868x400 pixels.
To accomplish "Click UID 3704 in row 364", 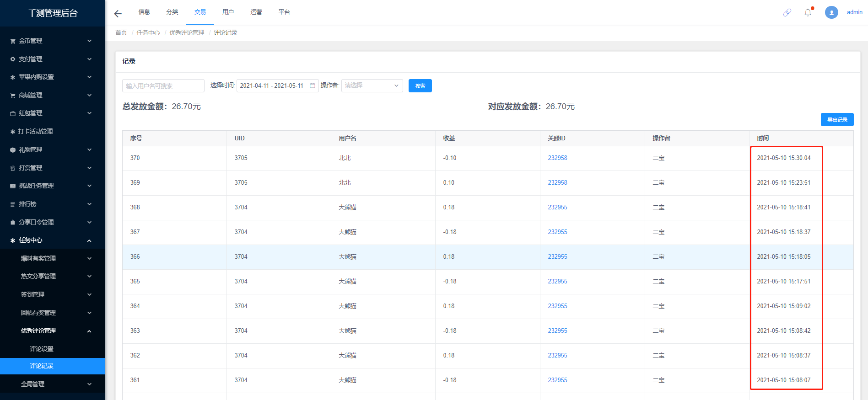I will [241, 306].
